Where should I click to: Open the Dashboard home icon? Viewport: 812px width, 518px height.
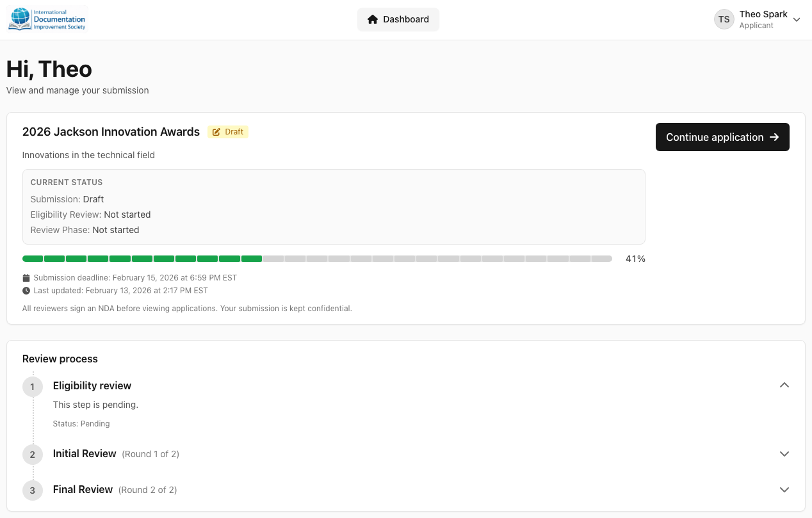point(372,19)
